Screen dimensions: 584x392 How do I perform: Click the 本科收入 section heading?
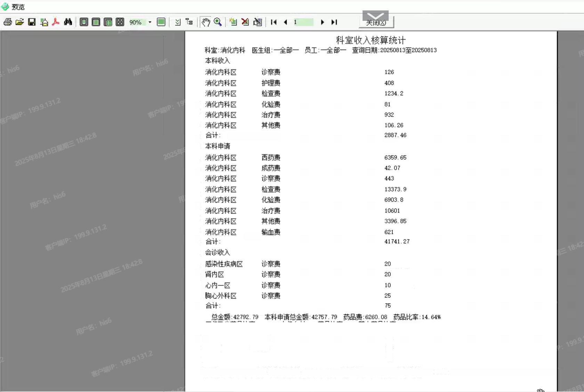217,61
